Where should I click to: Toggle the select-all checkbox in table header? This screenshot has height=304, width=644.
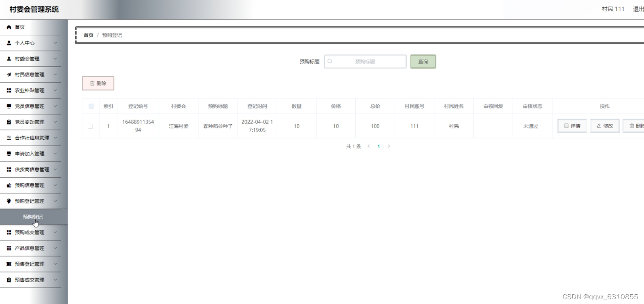tap(91, 106)
